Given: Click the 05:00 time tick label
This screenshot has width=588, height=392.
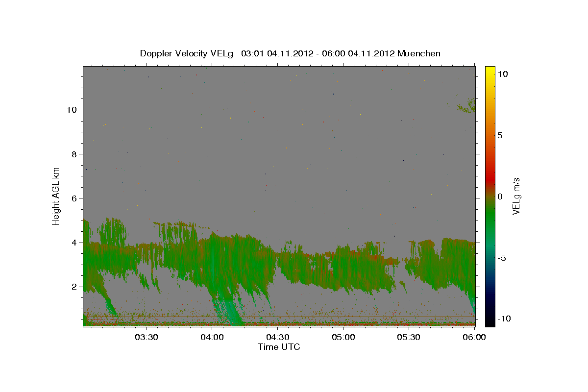Looking at the screenshot, I should [343, 337].
